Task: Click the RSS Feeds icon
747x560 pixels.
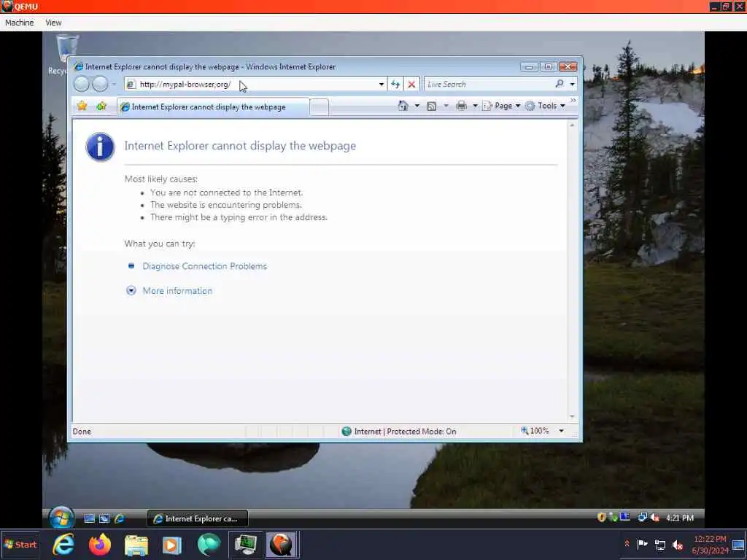Action: (432, 106)
